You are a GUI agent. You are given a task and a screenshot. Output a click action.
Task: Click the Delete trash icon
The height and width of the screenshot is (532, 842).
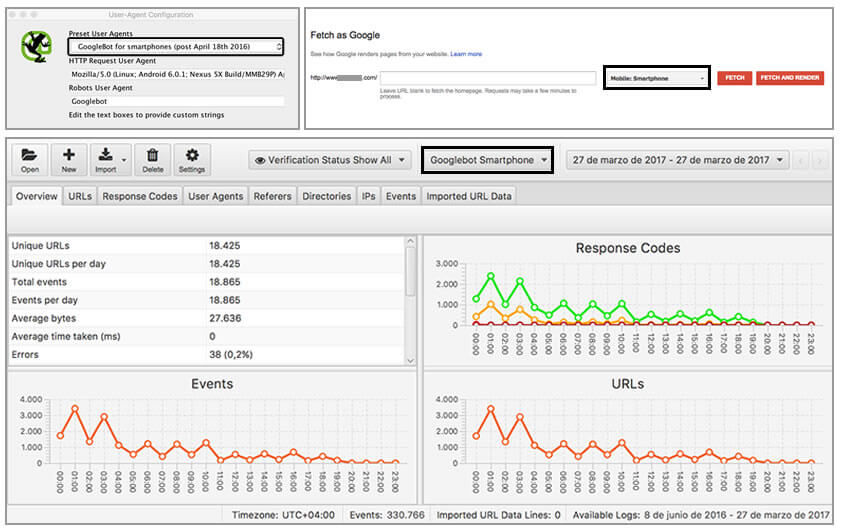pyautogui.click(x=153, y=159)
